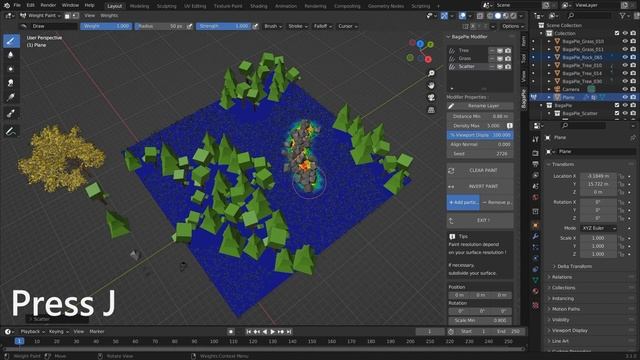
Task: Open the Object Data properties green triangle tab
Action: coord(535,280)
